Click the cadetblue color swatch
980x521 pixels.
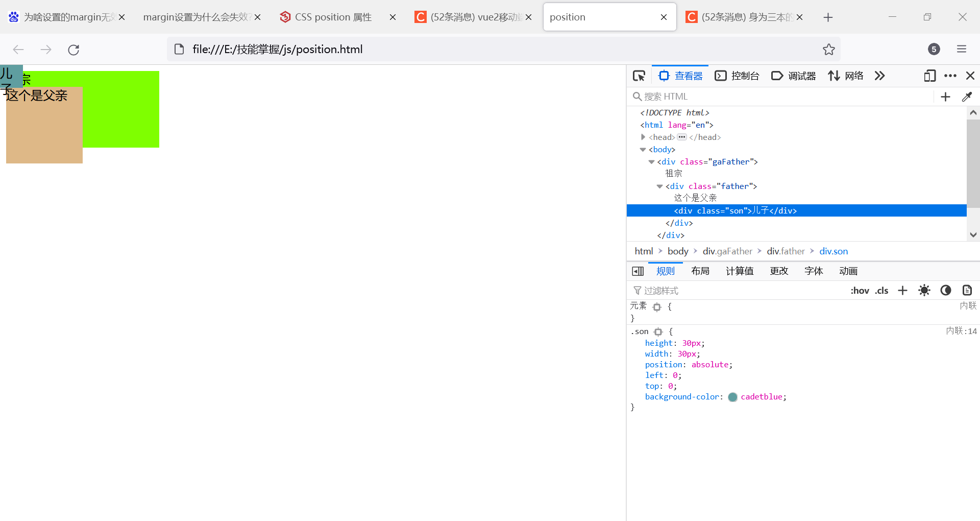coord(732,397)
